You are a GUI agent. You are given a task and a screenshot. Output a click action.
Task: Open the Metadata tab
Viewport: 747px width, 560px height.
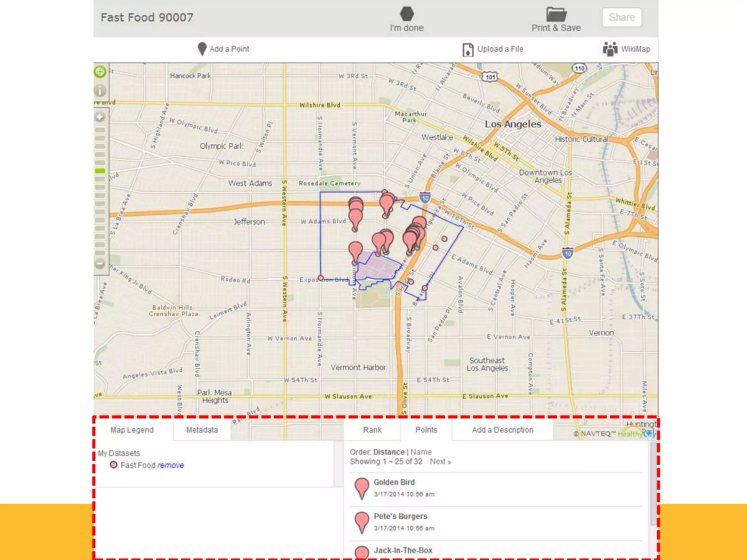(202, 430)
